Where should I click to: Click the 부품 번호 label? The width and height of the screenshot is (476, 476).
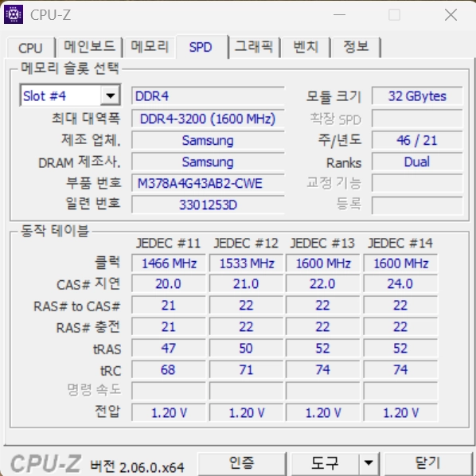93,183
